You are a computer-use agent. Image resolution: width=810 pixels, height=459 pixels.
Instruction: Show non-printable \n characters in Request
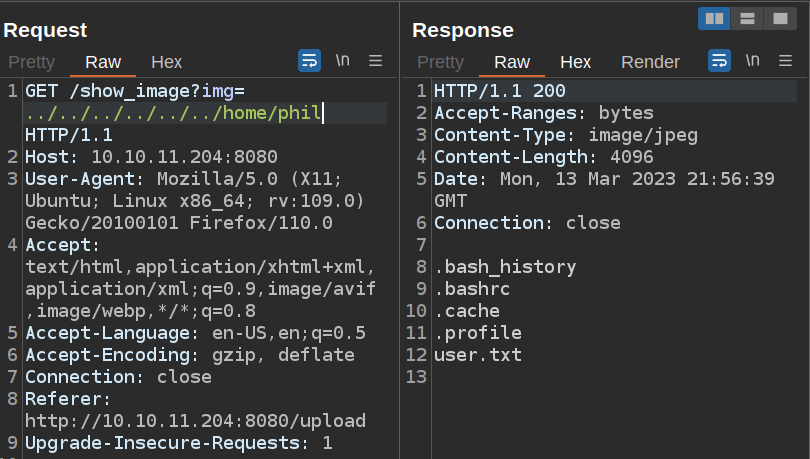(342, 61)
